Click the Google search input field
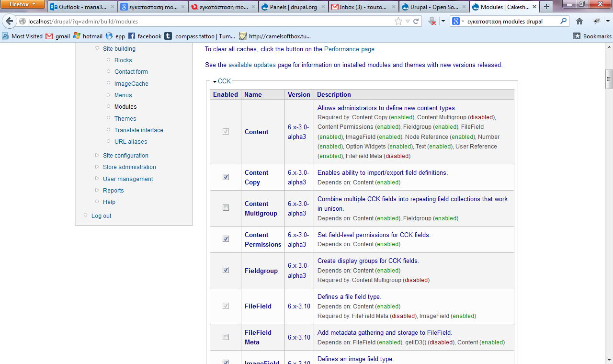 tap(511, 21)
